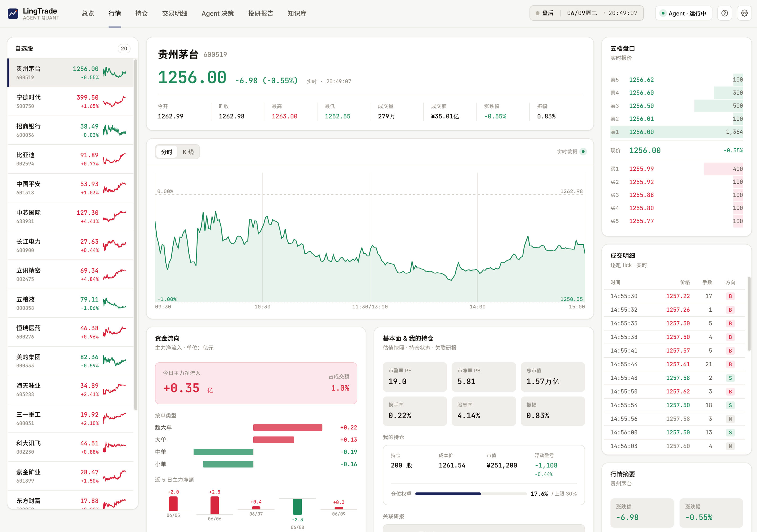Click the 今日主力净流入 summary card

pyautogui.click(x=256, y=383)
